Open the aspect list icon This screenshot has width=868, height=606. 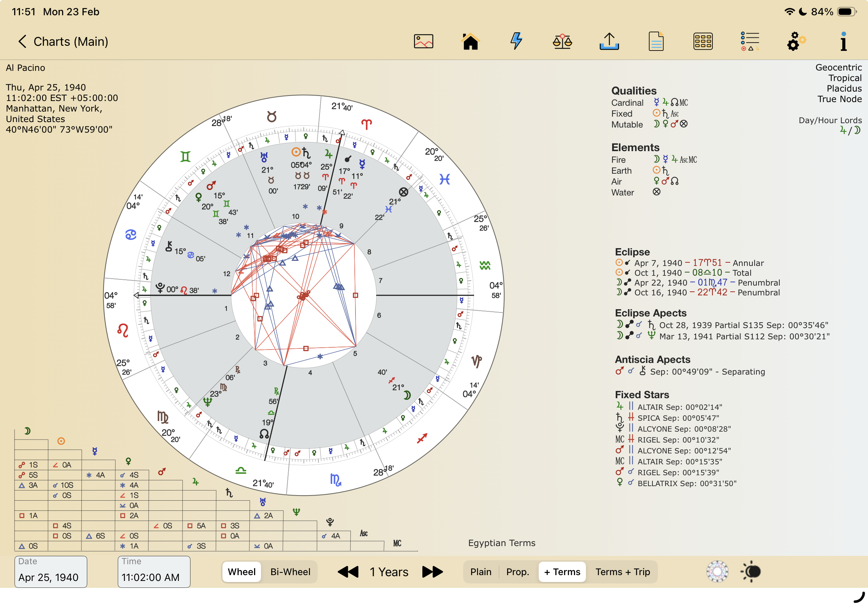coord(749,41)
